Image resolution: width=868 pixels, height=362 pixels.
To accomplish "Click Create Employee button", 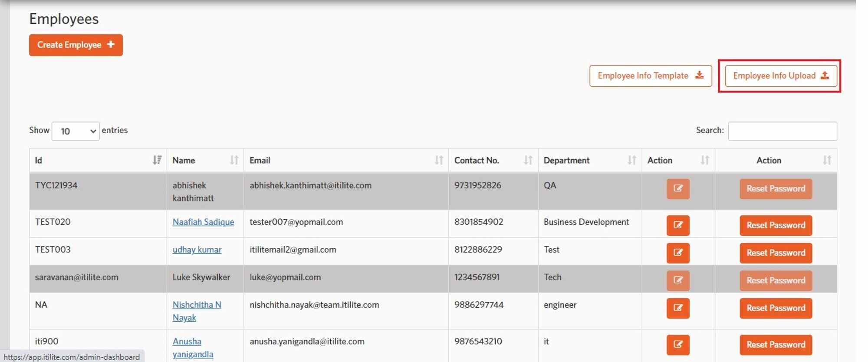I will coord(76,45).
